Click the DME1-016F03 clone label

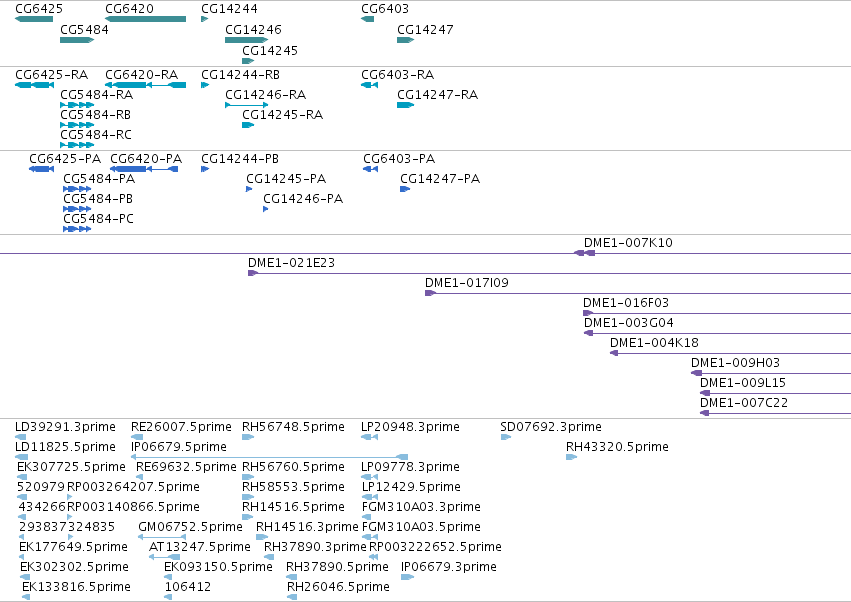coord(626,303)
